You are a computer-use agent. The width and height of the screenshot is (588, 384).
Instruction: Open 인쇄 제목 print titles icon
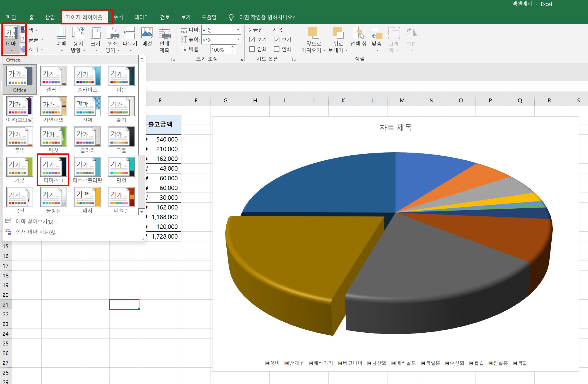click(164, 33)
